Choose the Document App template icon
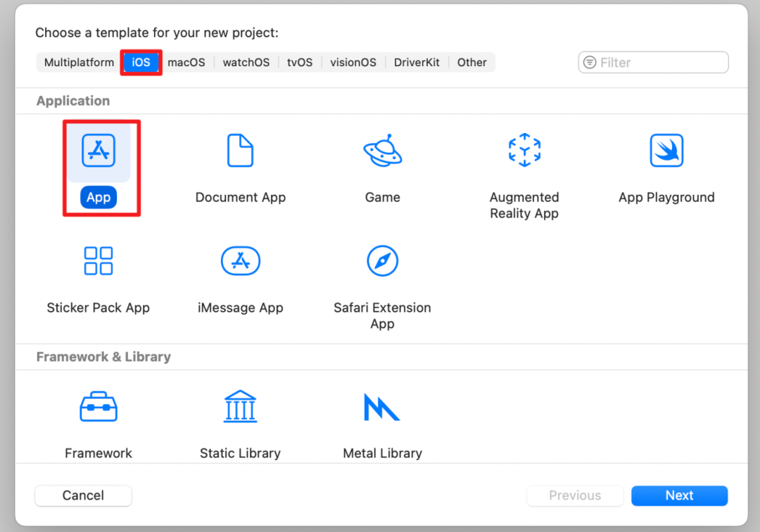Image resolution: width=760 pixels, height=532 pixels. [x=241, y=150]
